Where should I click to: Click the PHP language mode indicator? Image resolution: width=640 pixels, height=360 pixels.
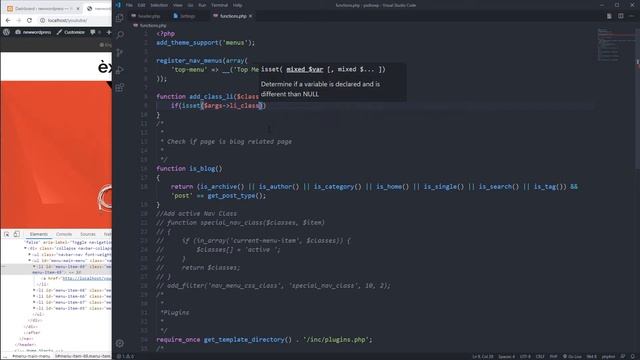pos(553,356)
